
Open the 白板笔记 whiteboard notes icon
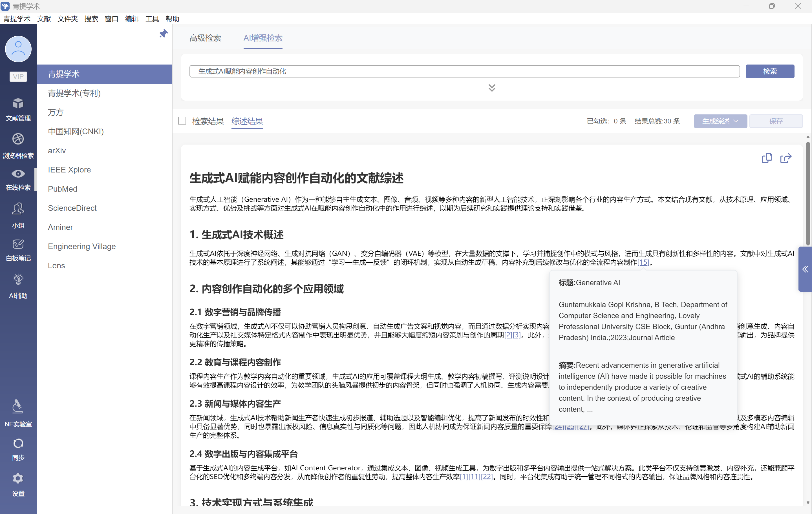[x=18, y=244]
